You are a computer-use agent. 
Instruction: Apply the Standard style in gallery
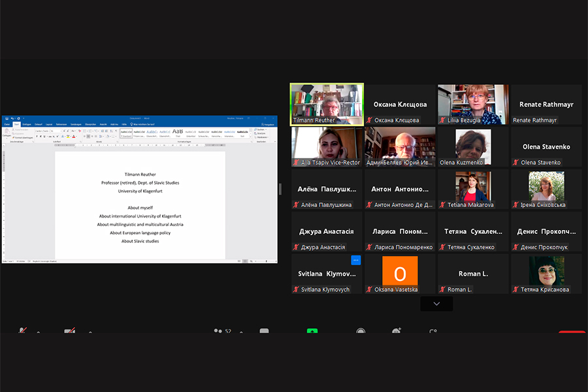tap(126, 133)
